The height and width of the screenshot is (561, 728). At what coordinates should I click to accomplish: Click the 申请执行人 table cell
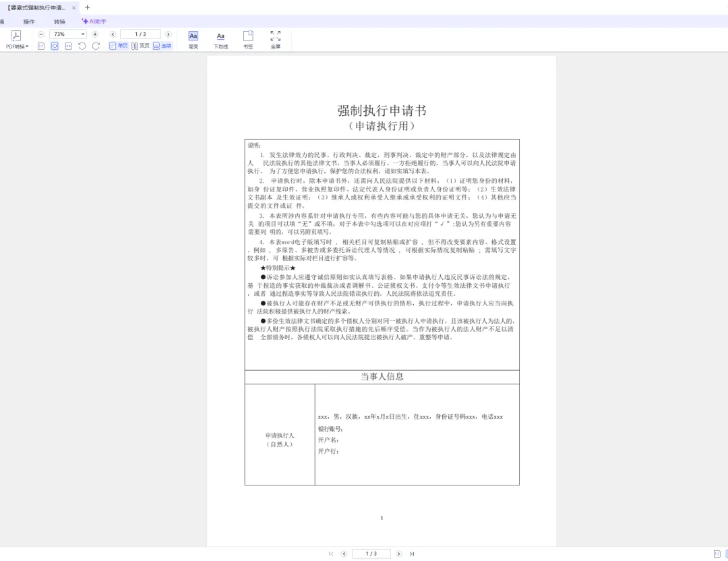[280, 435]
